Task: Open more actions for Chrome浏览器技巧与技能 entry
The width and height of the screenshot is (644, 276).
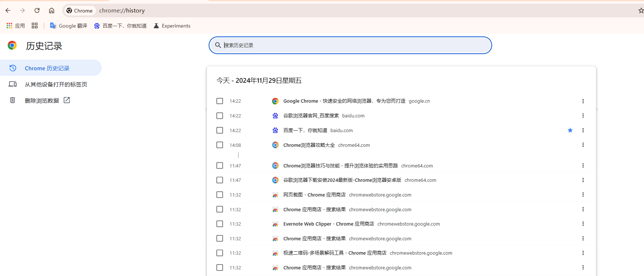Action: click(x=583, y=166)
